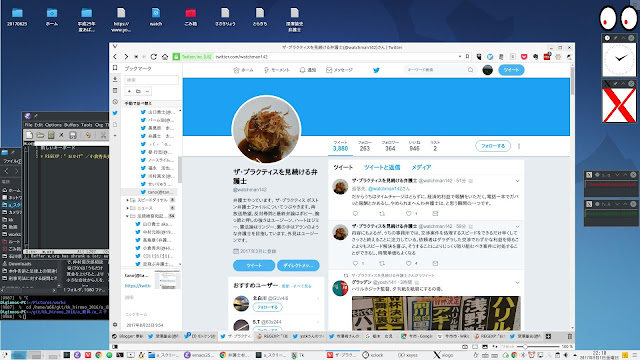Open the Vivaldi V menu
Image resolution: width=640 pixels, height=360 pixels.
[115, 47]
